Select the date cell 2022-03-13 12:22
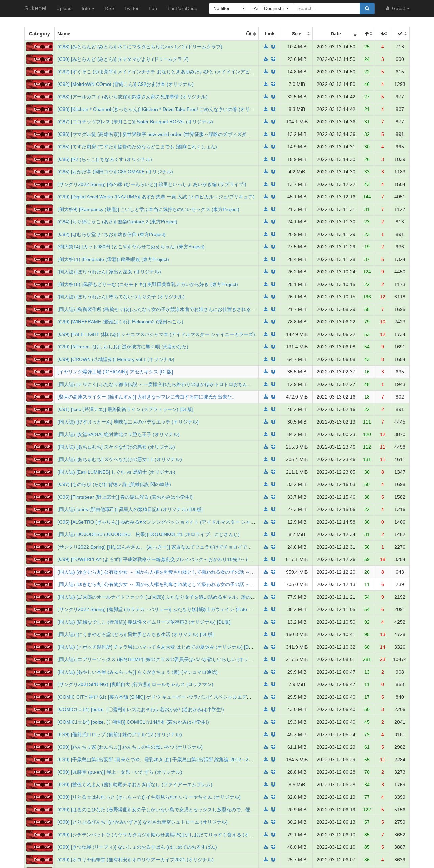434x868 pixels. point(336,184)
